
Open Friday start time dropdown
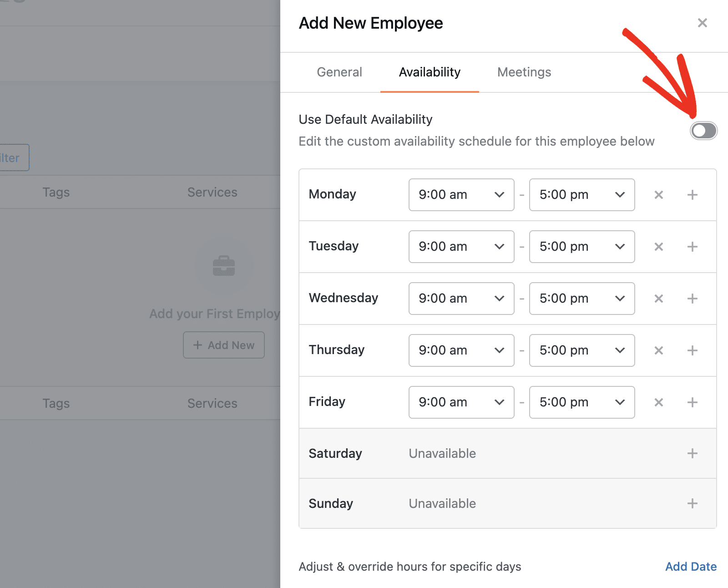pos(461,402)
